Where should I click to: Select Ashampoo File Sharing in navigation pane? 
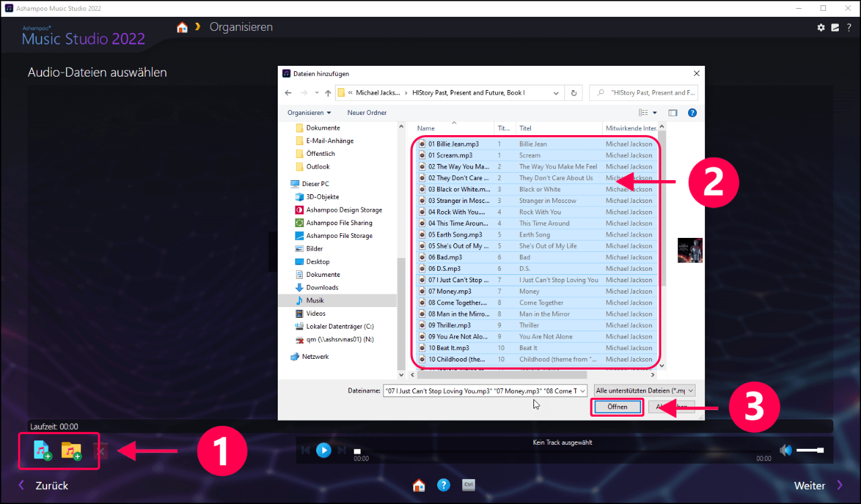(339, 223)
